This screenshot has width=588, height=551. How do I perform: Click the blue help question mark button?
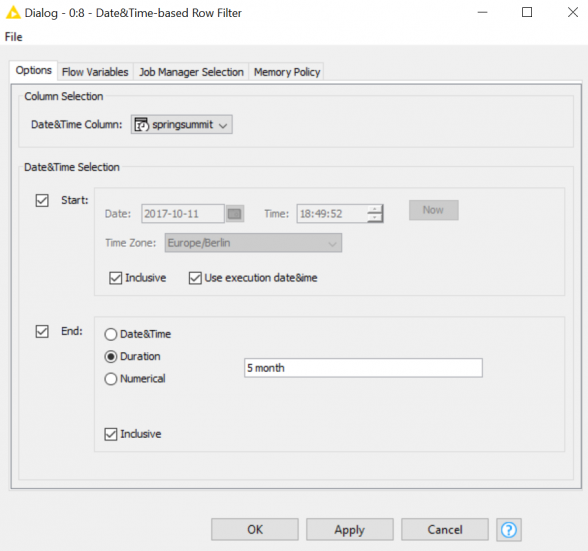509,530
